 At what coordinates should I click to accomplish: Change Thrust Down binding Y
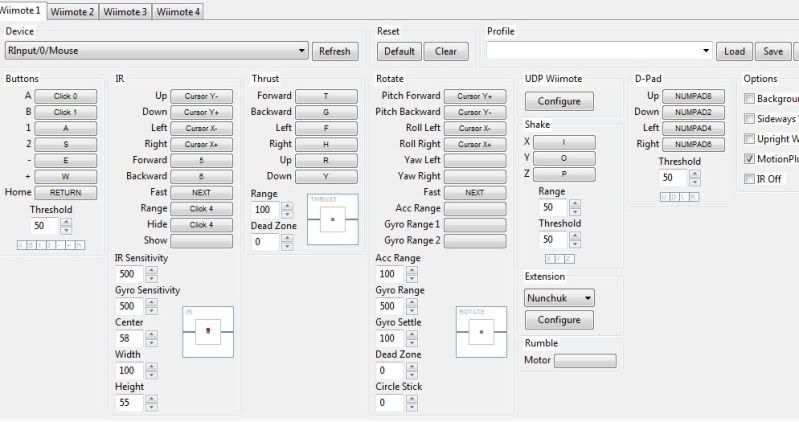tap(326, 176)
